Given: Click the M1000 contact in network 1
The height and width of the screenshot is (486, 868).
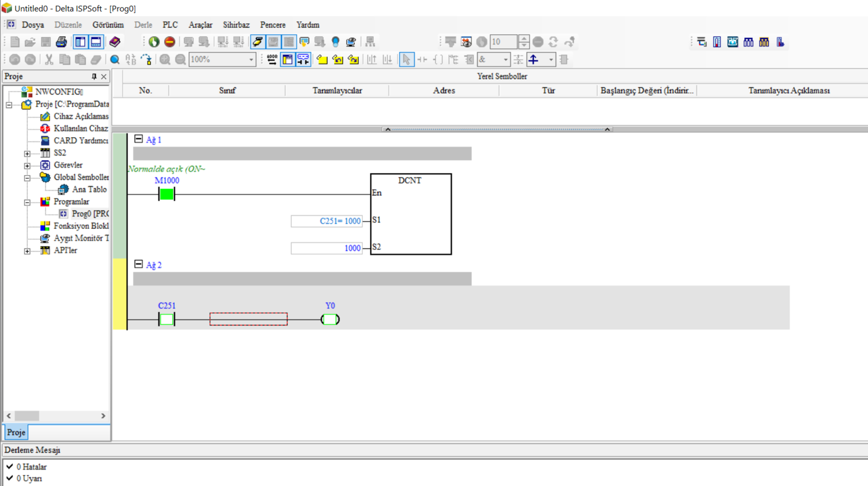Looking at the screenshot, I should (x=167, y=194).
